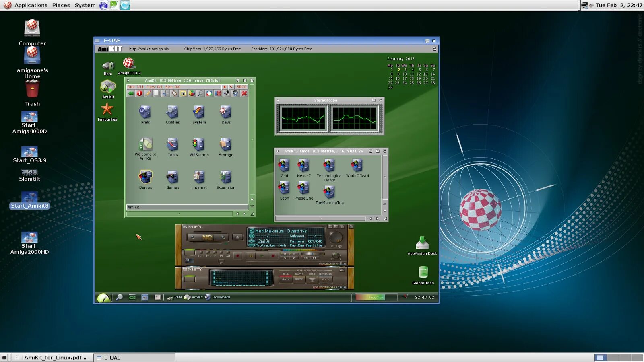Click the red down-arrow button beside SRCE
This screenshot has width=644, height=362.
[x=225, y=87]
